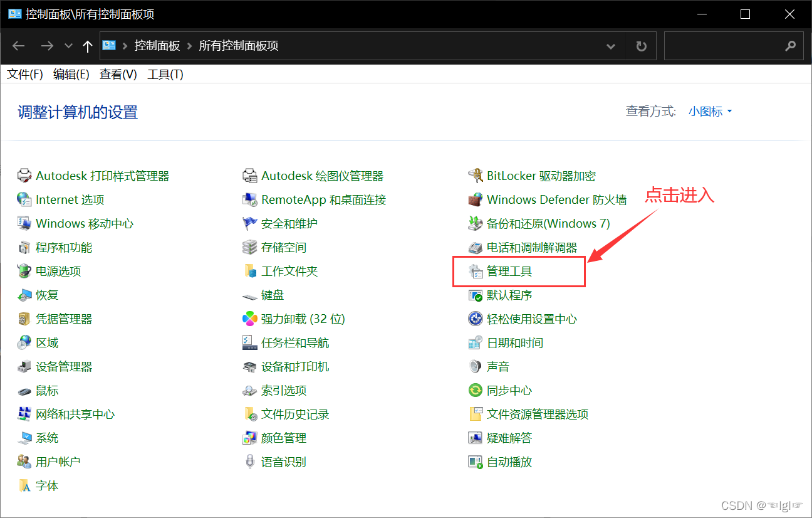Click the 语音识别 microphone icon
Screen dimensions: 812x518
tap(250, 462)
